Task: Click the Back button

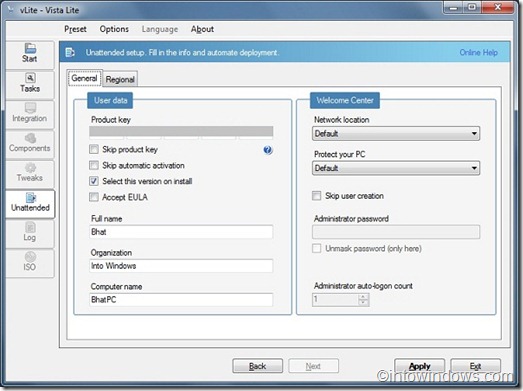Action: click(x=257, y=366)
